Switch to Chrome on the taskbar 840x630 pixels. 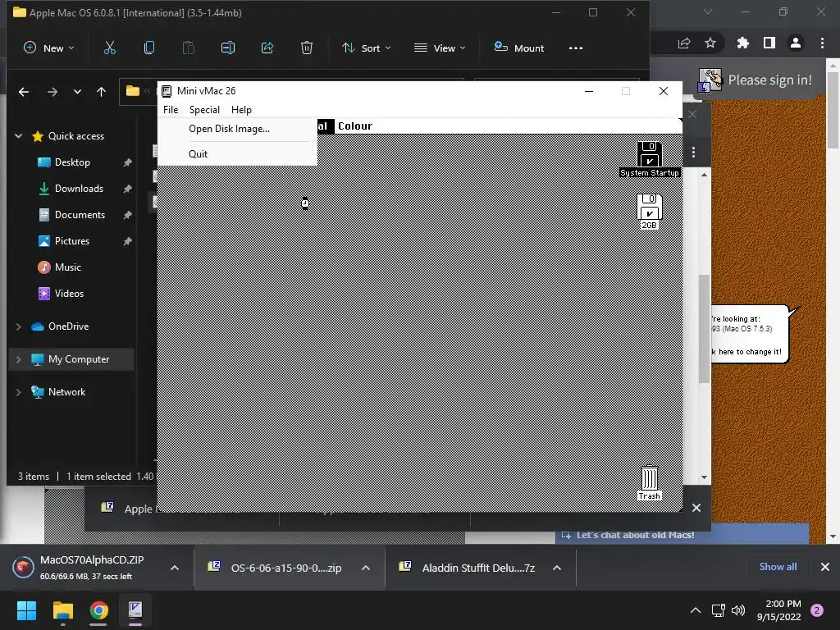pos(99,610)
